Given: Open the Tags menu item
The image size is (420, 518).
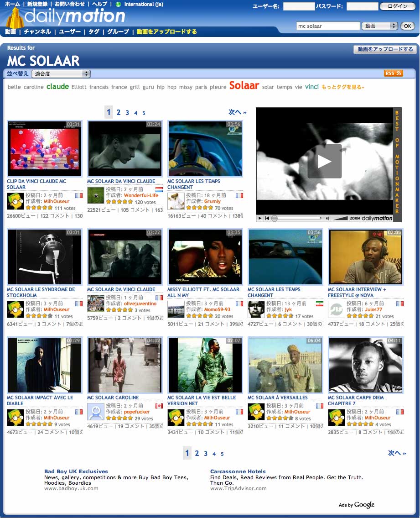Looking at the screenshot, I should tap(94, 31).
